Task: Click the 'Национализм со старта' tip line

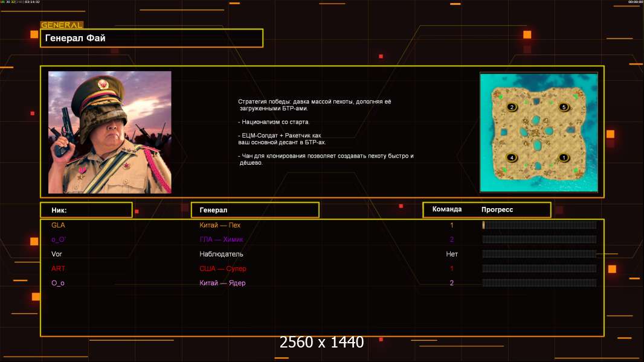Action: click(274, 122)
